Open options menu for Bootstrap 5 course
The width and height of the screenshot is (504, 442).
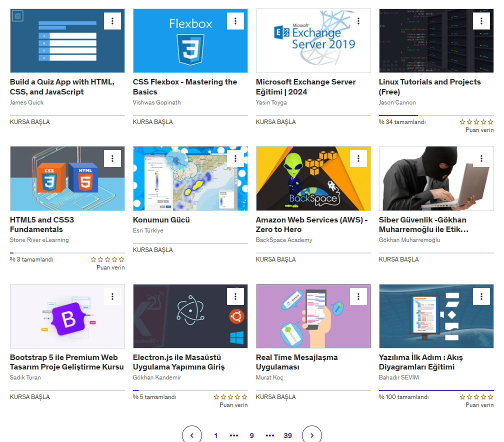click(x=112, y=296)
